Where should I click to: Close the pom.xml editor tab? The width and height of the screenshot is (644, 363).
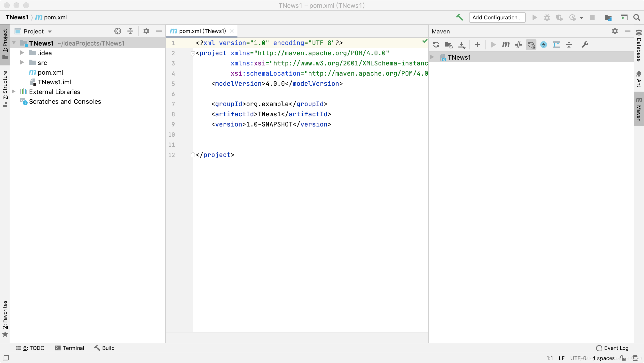[x=232, y=31]
